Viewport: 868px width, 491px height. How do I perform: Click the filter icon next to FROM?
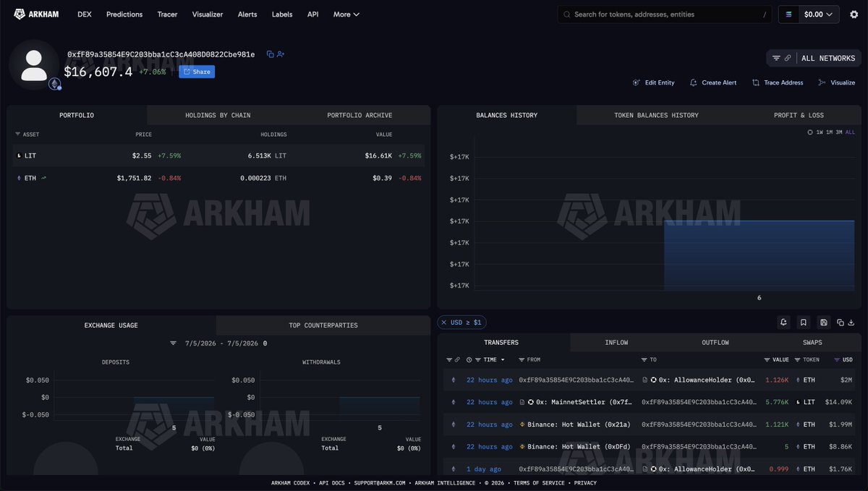pyautogui.click(x=522, y=359)
